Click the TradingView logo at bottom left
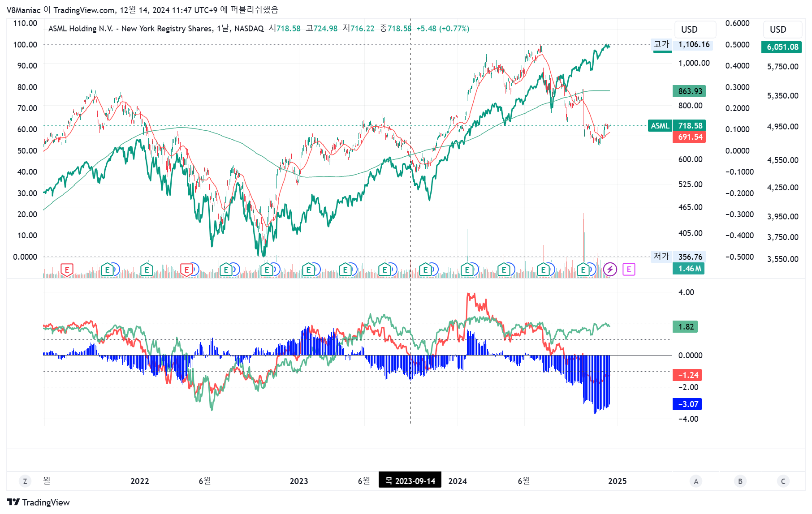 point(38,502)
